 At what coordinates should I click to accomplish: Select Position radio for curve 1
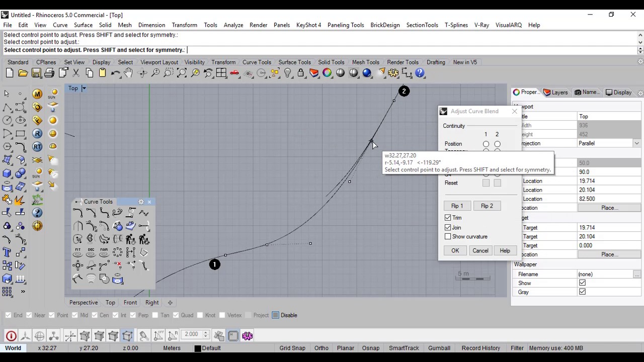click(x=486, y=144)
